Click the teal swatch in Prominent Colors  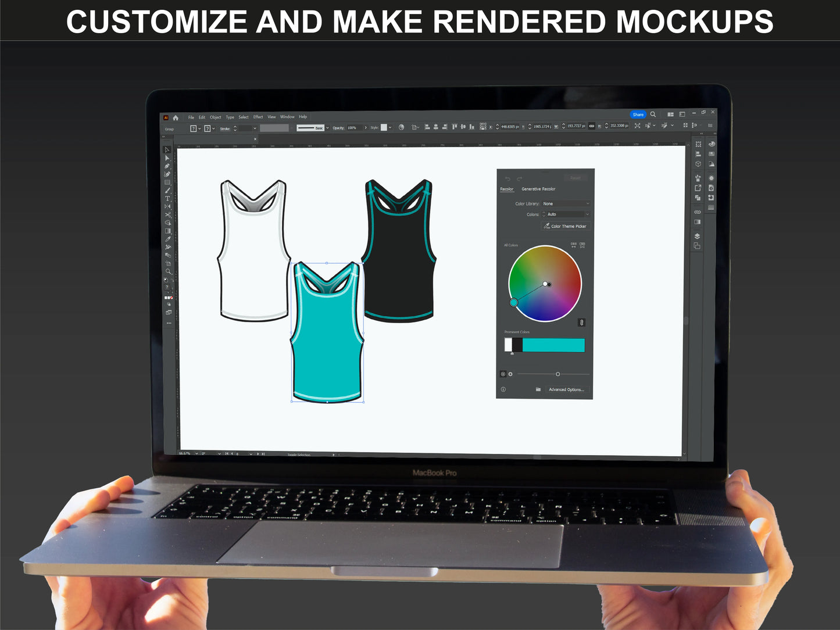553,345
